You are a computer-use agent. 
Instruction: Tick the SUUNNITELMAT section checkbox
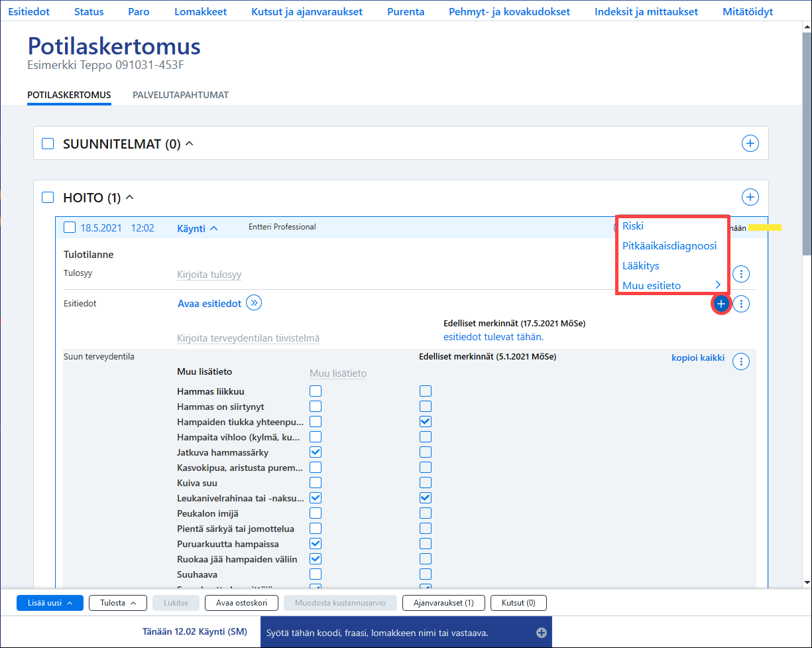pyautogui.click(x=48, y=143)
